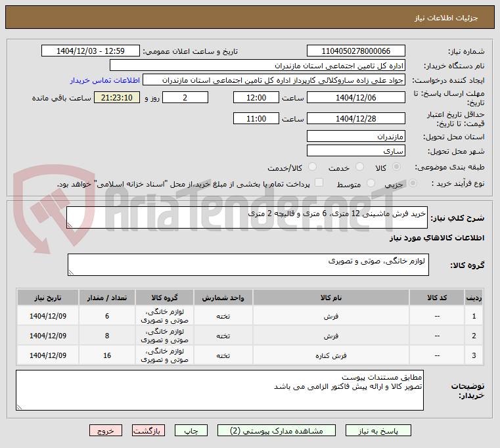The width and height of the screenshot is (500, 448).
Task: Select the متوسط purchase type radio
Action: [371, 183]
